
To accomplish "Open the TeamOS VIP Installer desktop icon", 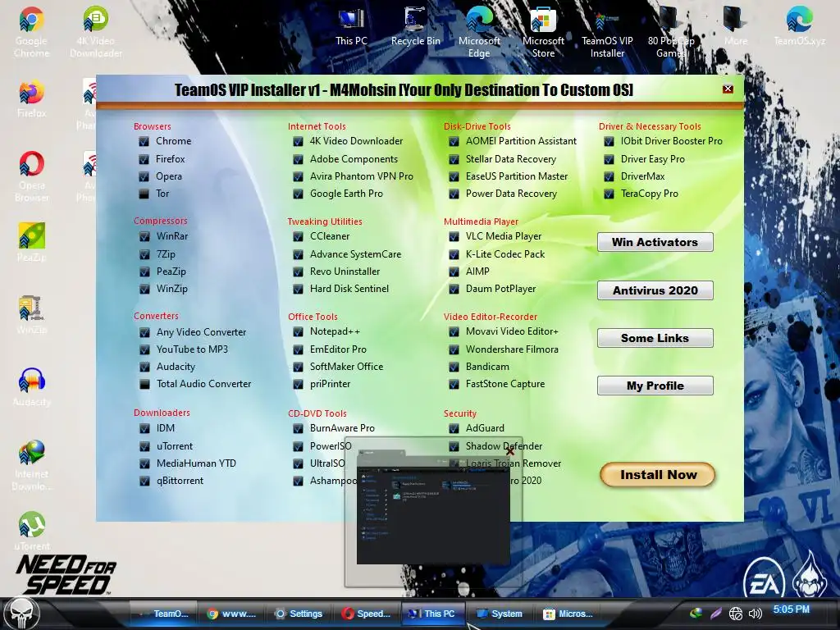I will point(607,32).
